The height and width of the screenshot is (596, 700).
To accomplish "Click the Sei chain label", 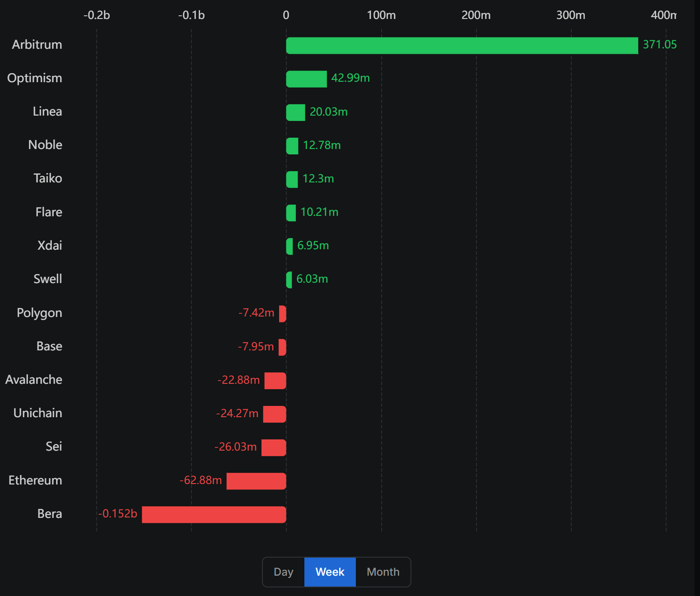I will click(54, 447).
